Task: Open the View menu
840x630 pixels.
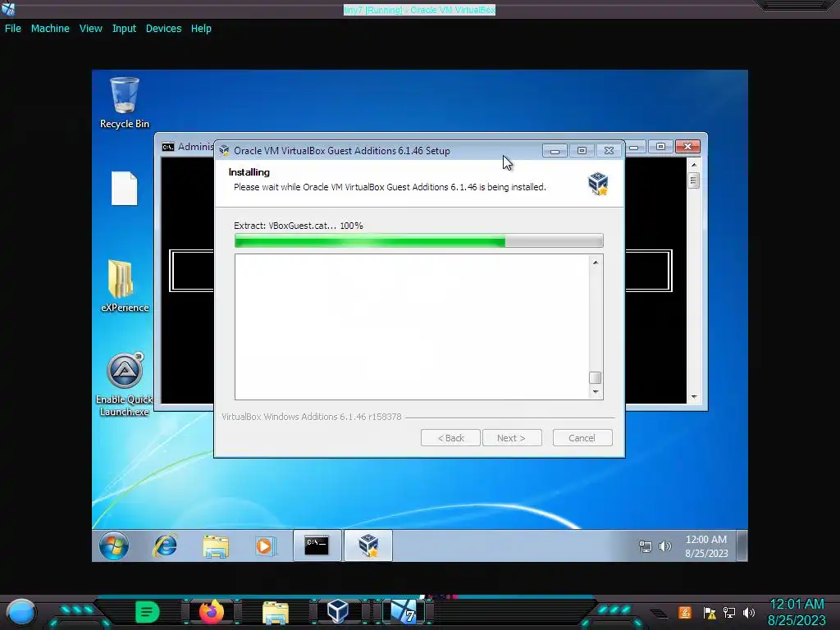Action: [x=90, y=29]
